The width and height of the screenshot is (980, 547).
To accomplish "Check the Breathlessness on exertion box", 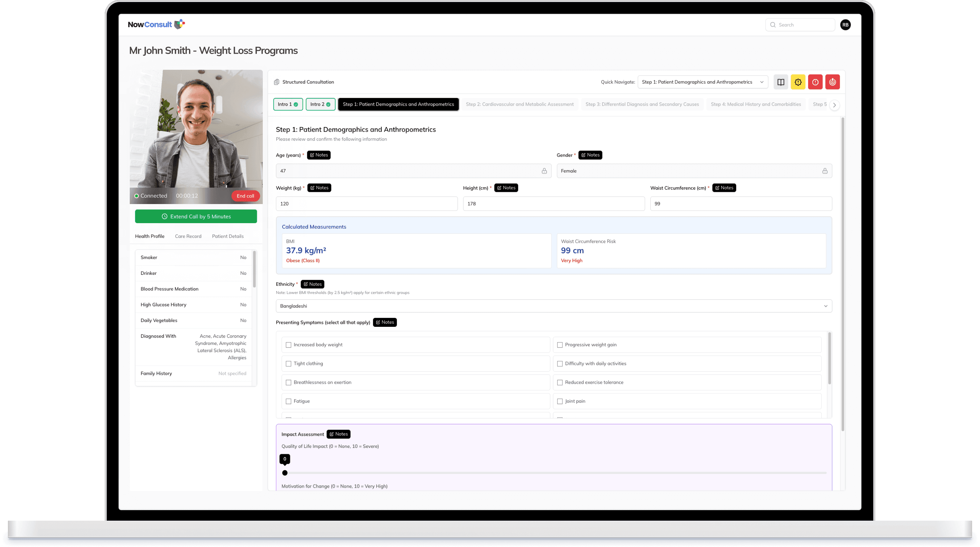I will click(x=288, y=382).
